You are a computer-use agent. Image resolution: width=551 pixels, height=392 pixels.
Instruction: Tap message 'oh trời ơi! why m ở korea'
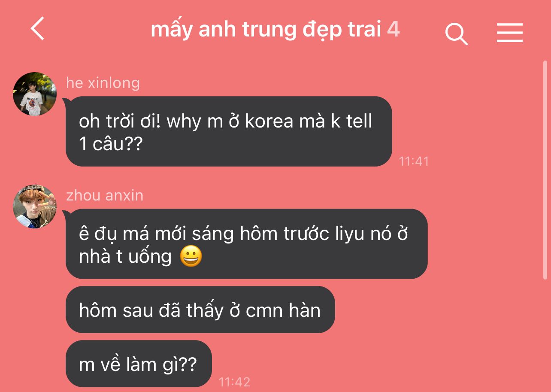229,131
